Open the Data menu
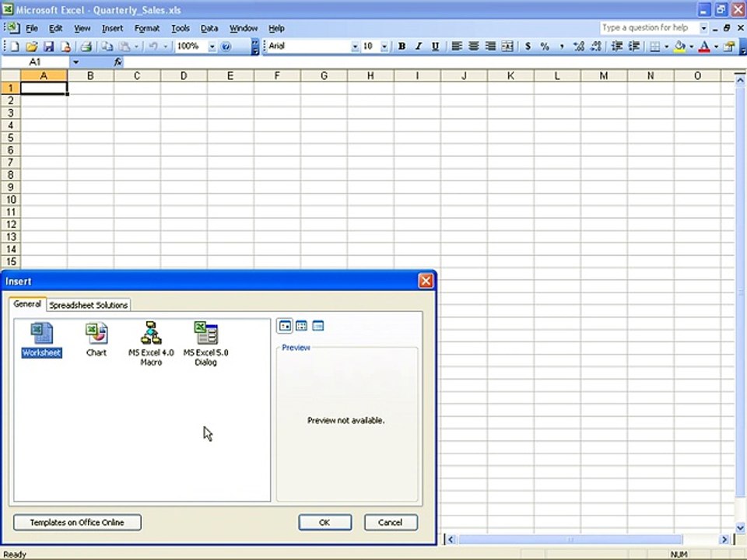The width and height of the screenshot is (747, 560). tap(209, 29)
